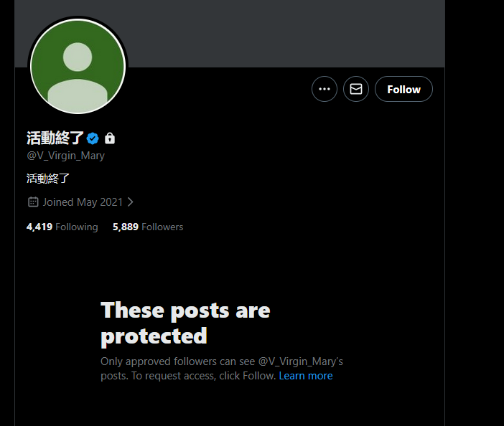Viewport: 504px width, 426px height.
Task: Open the Learn more link
Action: point(306,376)
